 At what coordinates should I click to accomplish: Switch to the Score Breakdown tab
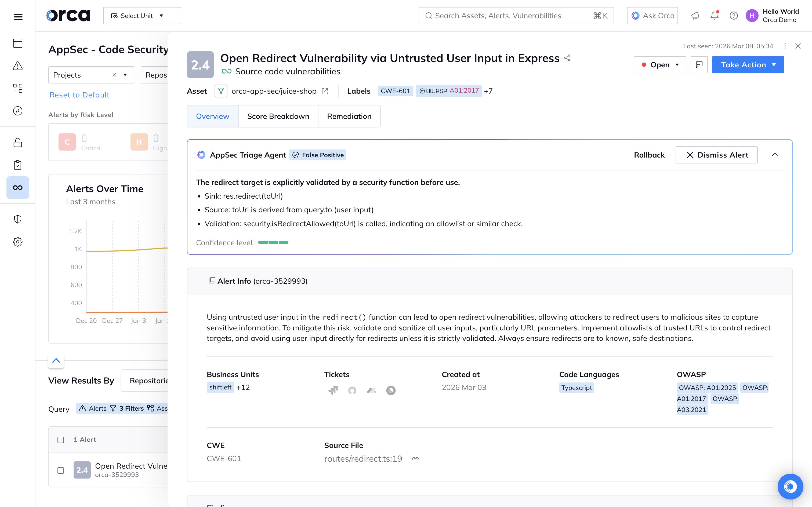click(278, 116)
